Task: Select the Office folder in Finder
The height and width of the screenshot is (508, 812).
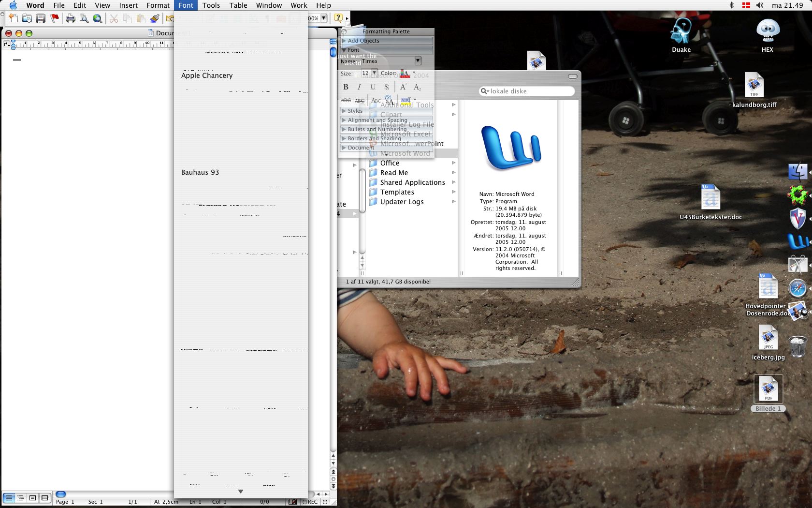Action: 390,163
